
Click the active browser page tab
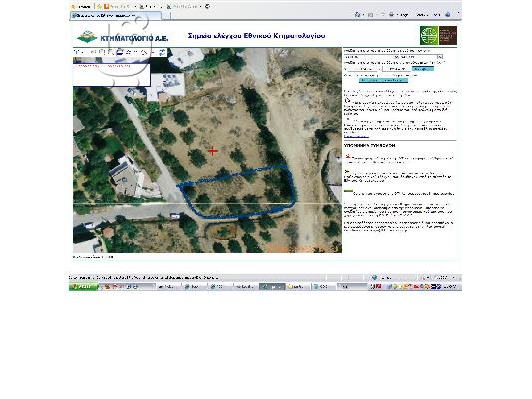pyautogui.click(x=116, y=16)
